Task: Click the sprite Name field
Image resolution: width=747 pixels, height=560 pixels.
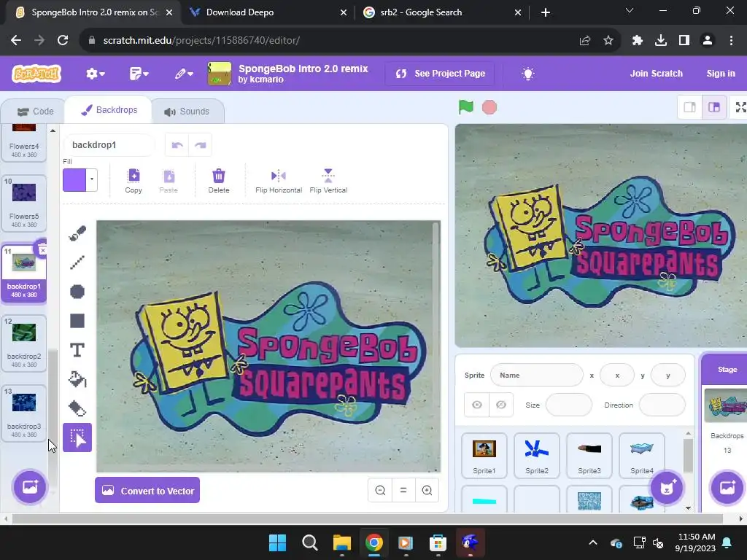Action: coord(536,376)
